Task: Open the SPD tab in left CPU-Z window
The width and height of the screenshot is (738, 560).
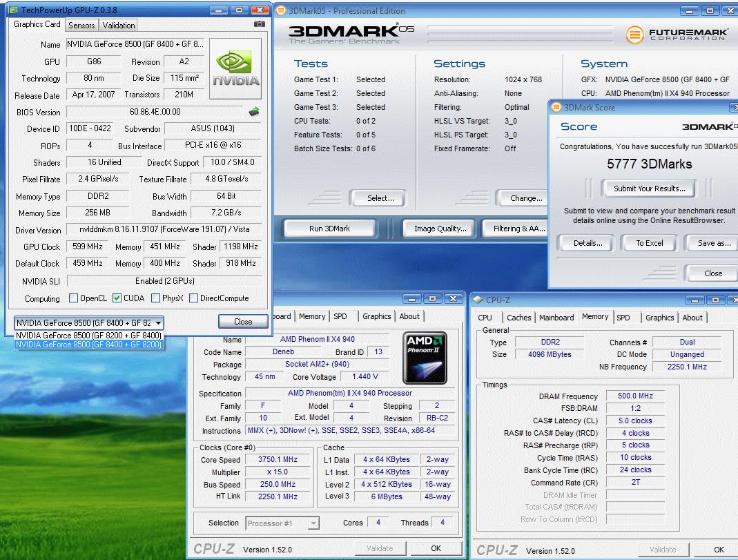Action: tap(340, 316)
